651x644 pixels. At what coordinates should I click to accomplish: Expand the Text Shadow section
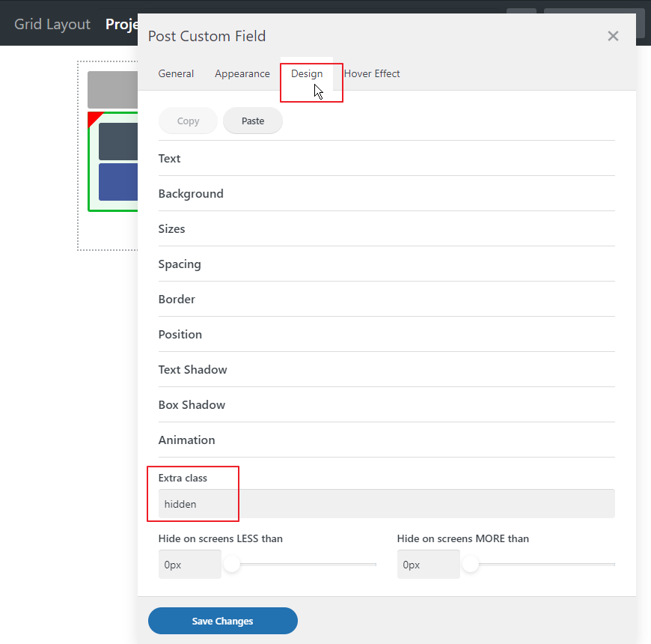387,370
